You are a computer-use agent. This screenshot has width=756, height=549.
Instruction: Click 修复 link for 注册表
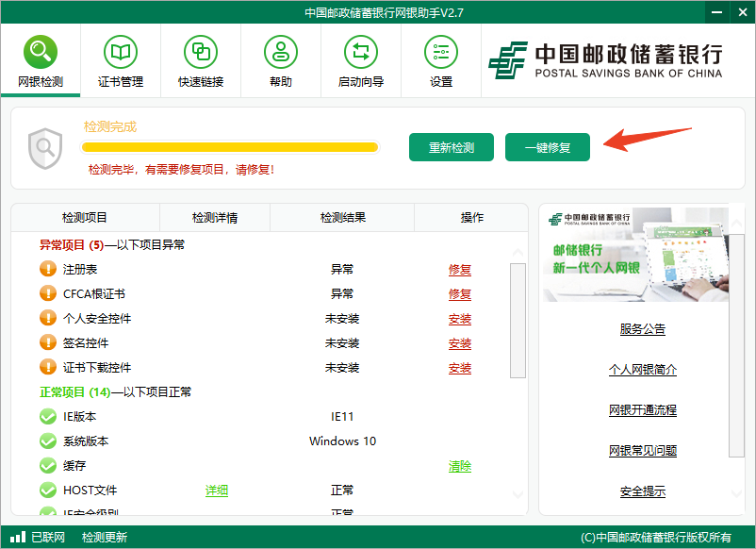tap(459, 269)
